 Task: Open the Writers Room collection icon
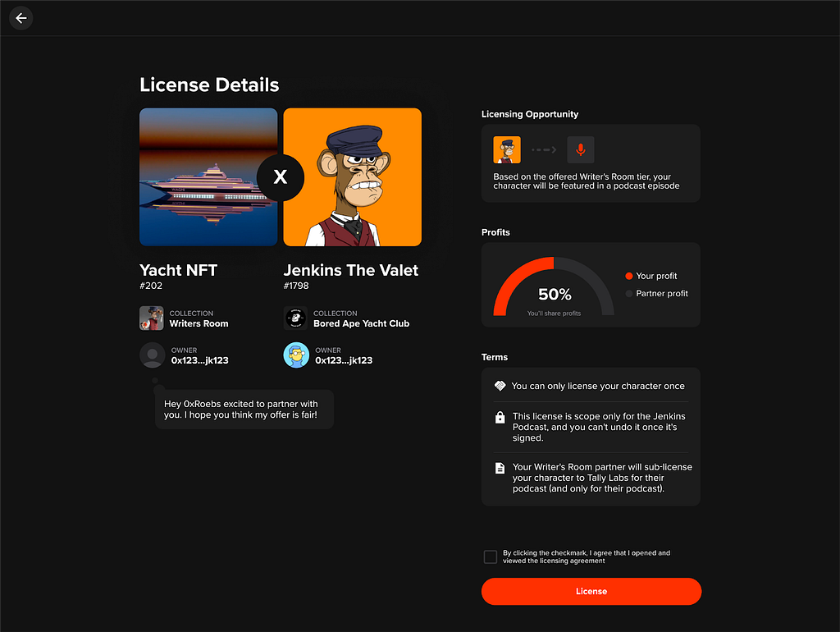[152, 318]
